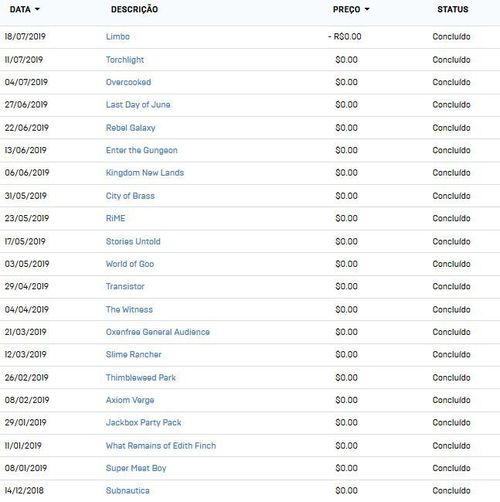Select the Stories Untold link
The height and width of the screenshot is (502, 500).
(x=133, y=241)
